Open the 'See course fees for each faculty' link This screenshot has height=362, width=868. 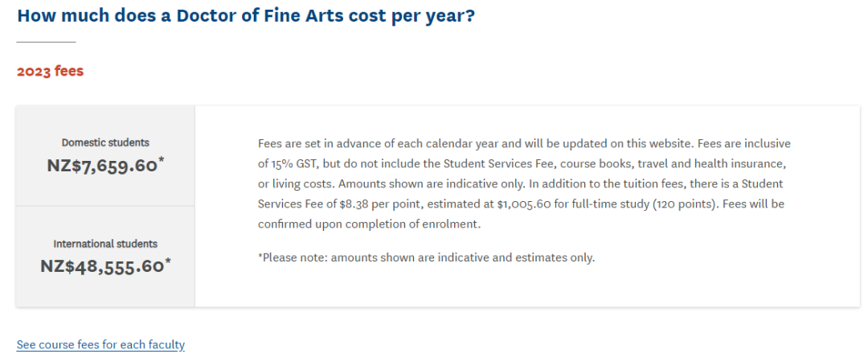click(x=100, y=345)
